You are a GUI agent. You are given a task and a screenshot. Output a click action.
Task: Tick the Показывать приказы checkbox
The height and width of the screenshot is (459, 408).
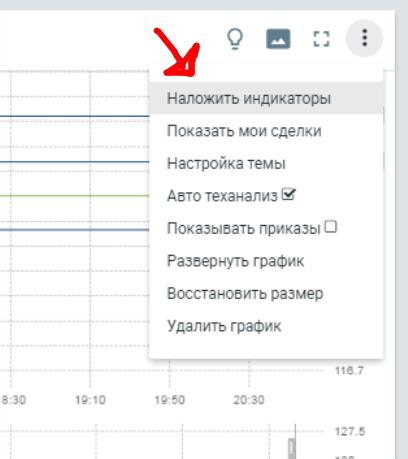click(x=331, y=227)
